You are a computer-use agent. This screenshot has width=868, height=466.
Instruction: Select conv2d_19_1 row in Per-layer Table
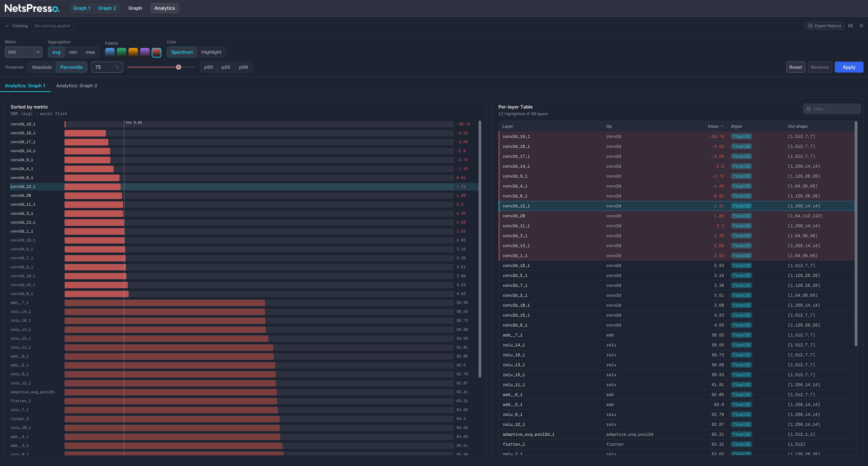pos(677,136)
